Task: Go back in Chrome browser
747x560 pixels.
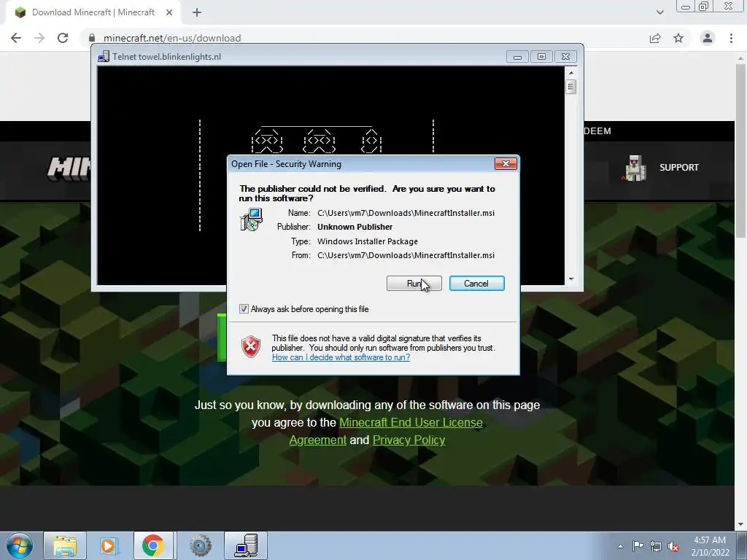Action: [16, 38]
